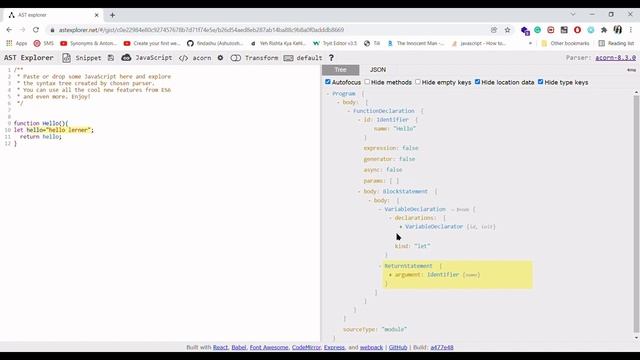
Task: Open the default keymap dropdown
Action: 303,58
